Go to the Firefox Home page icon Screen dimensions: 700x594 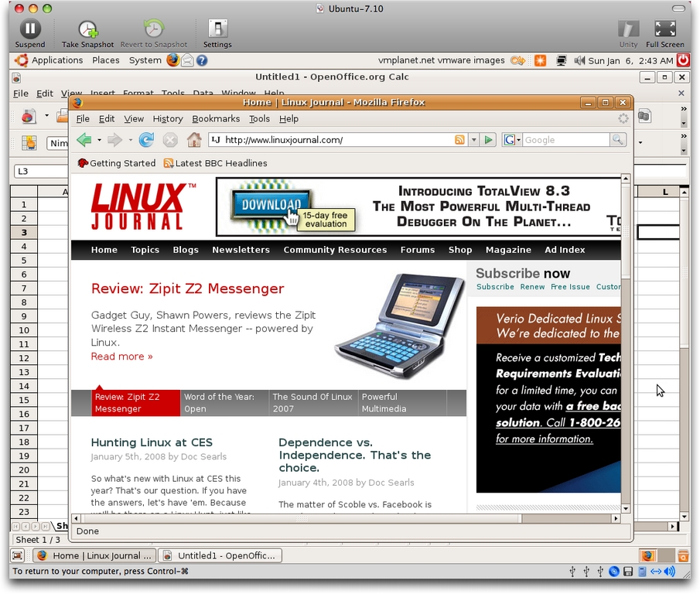[x=194, y=140]
